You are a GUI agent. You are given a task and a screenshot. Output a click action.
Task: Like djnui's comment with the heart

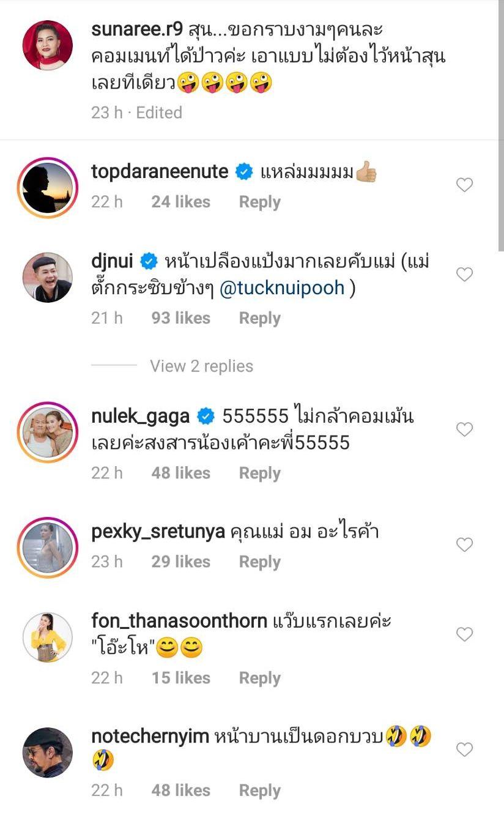(465, 275)
